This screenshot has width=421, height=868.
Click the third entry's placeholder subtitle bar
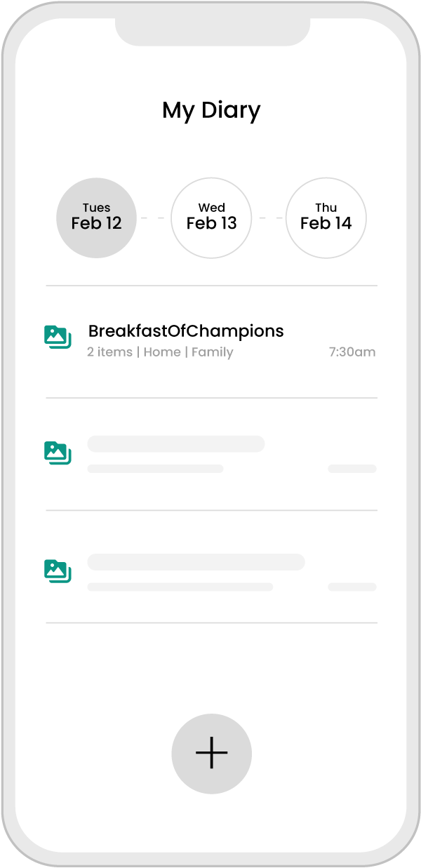(180, 587)
